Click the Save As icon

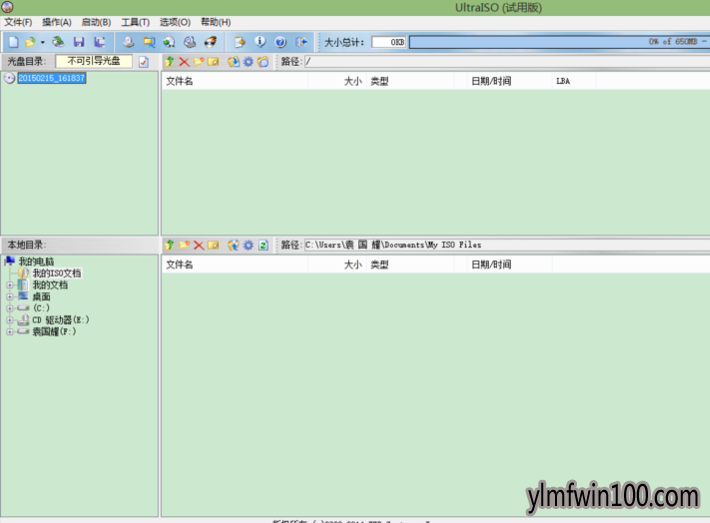point(100,42)
